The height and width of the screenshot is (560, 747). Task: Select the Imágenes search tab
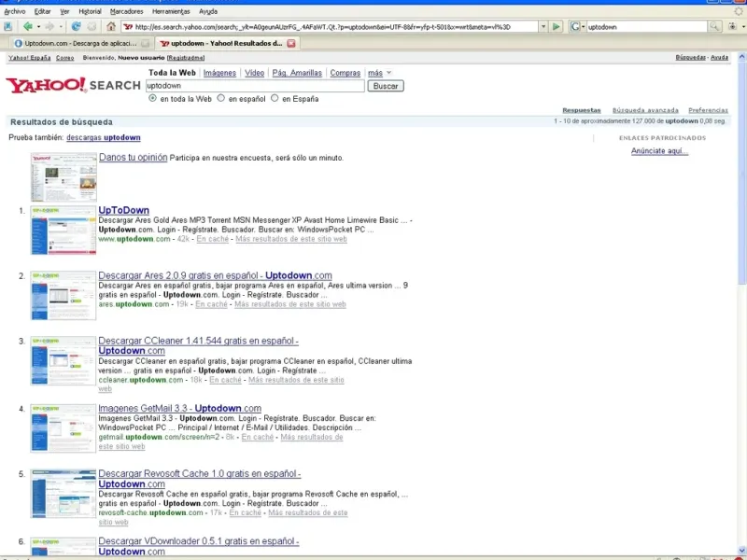(219, 73)
